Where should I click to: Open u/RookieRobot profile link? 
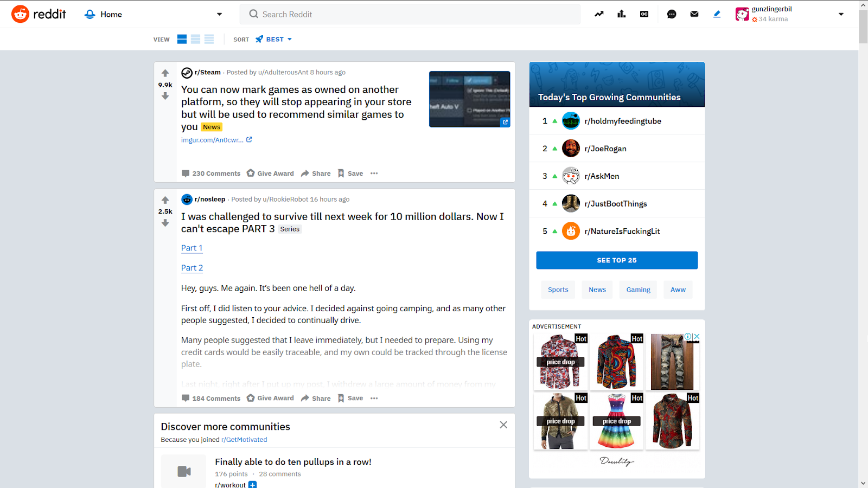(285, 199)
